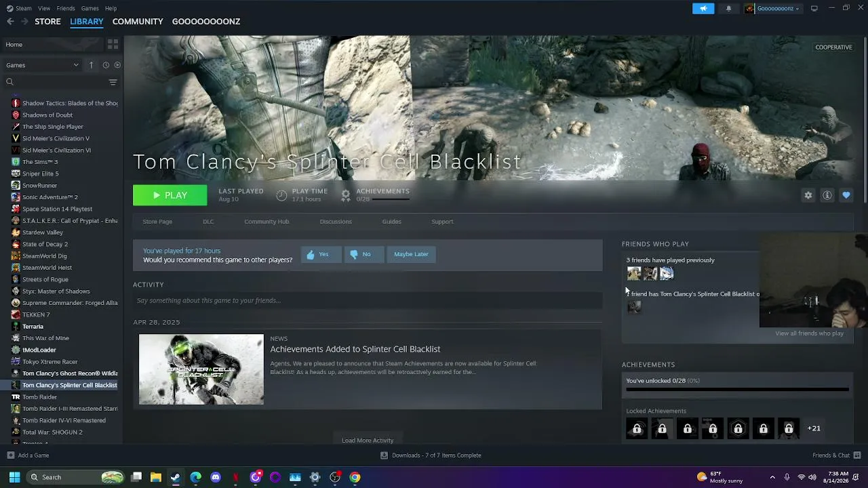Open the Help menu
This screenshot has height=488, width=868.
pos(111,8)
